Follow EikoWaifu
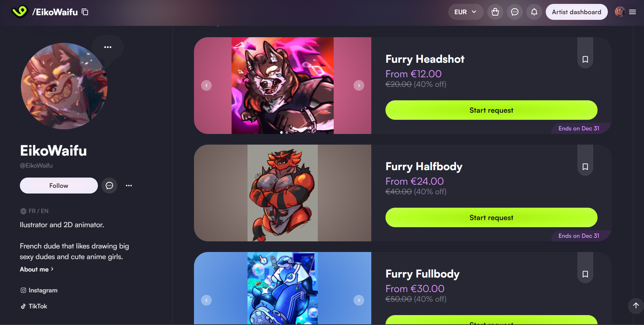 point(59,185)
